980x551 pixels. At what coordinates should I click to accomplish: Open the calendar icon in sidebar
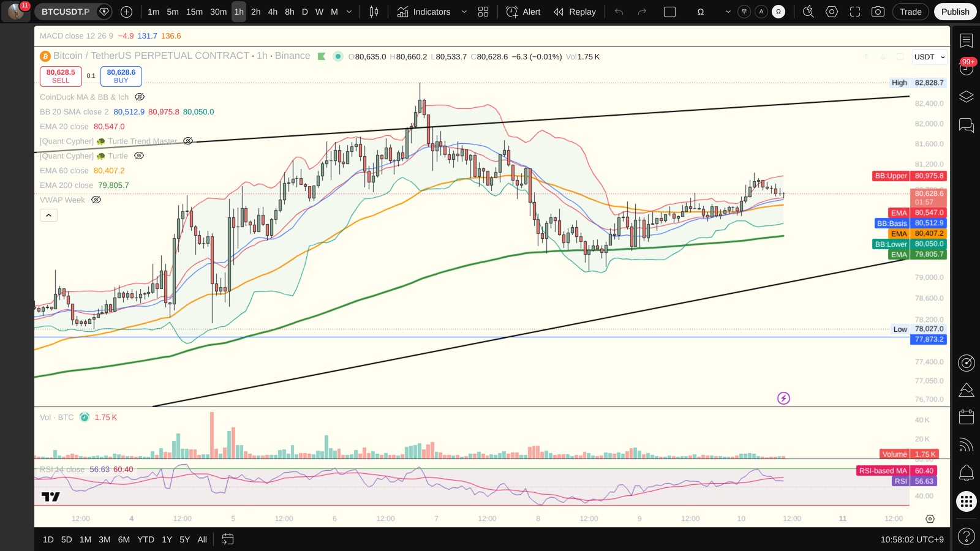coord(967,417)
